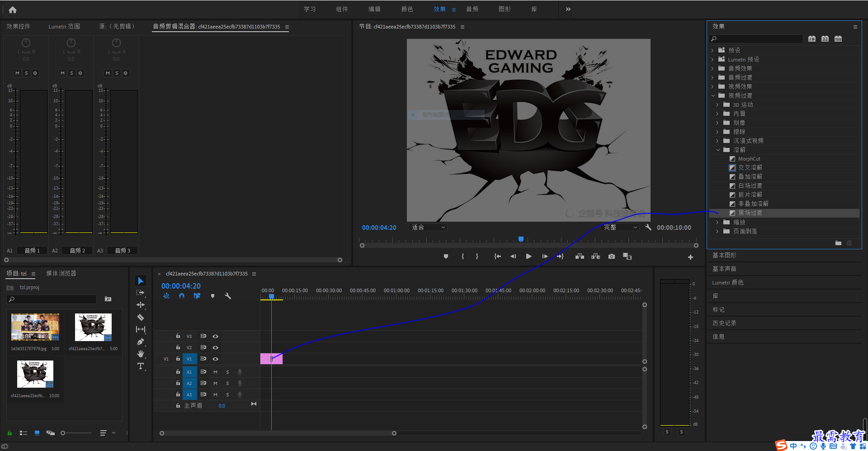Screen dimensions: 868x451
Task: Select the Ripple Edit tool
Action: (x=141, y=305)
